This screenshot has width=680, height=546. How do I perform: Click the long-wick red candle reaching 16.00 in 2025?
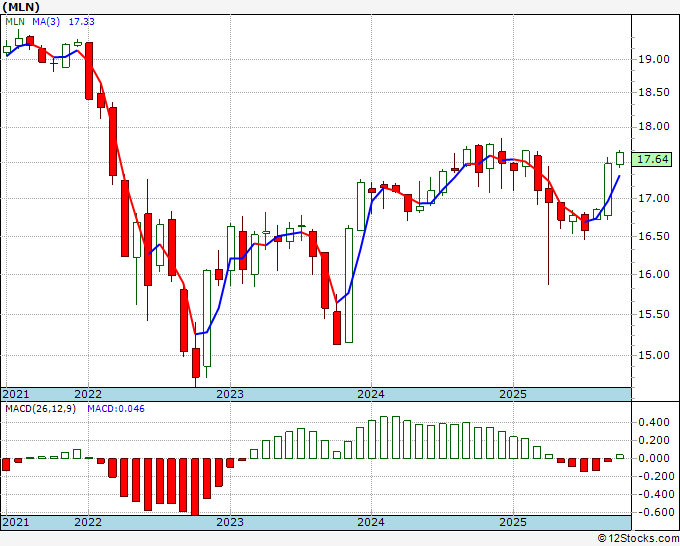pyautogui.click(x=549, y=195)
